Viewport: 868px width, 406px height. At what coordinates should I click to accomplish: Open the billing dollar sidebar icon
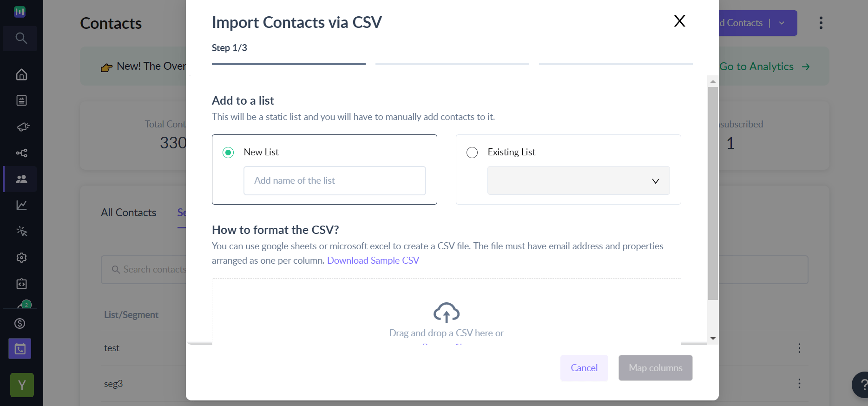[20, 323]
